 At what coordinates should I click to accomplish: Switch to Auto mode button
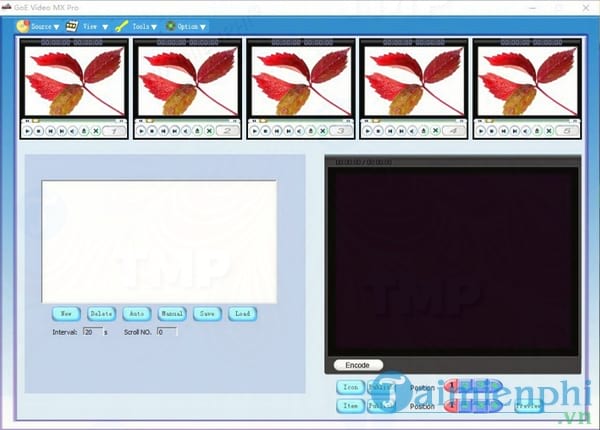(x=137, y=314)
